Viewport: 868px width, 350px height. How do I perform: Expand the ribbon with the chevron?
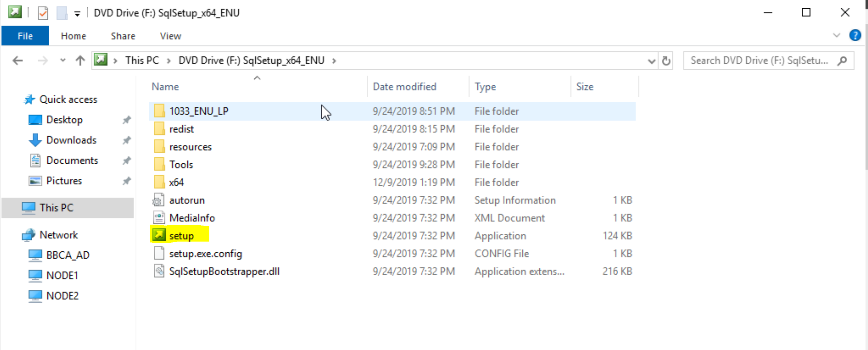click(x=836, y=35)
